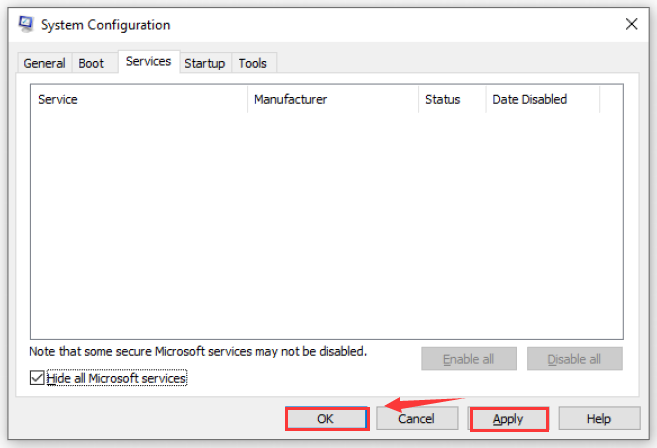Sort by the Manufacturer column header
Image resolution: width=657 pixels, height=448 pixels.
coord(333,99)
